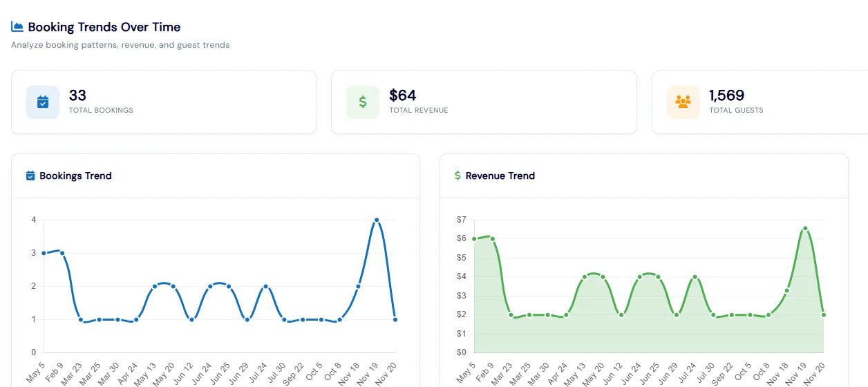
Task: Select the Jul 24 point at $4 in Revenue Trend
Action: point(695,277)
